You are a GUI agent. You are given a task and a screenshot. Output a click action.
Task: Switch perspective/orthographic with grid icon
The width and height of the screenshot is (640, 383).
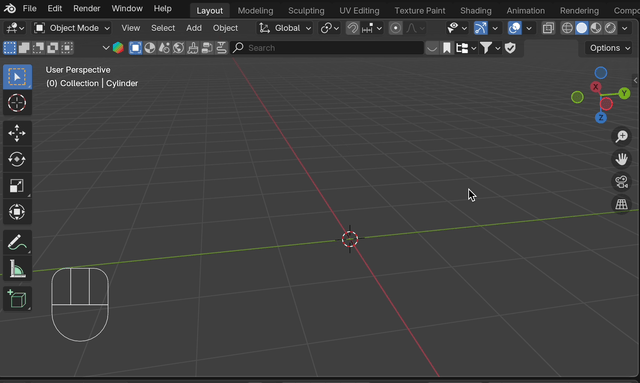tap(622, 204)
